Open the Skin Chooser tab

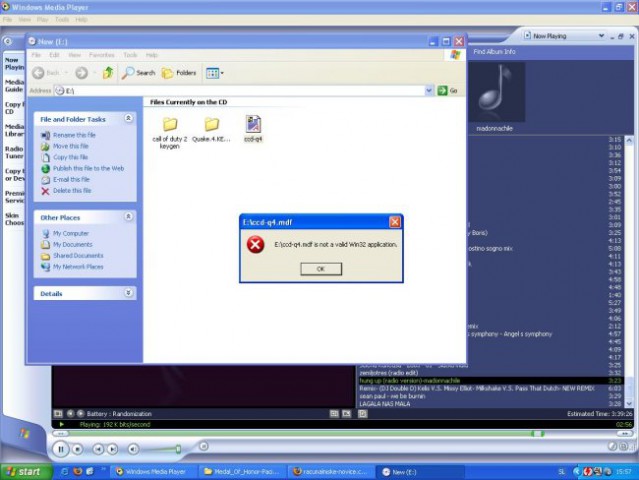(x=14, y=219)
